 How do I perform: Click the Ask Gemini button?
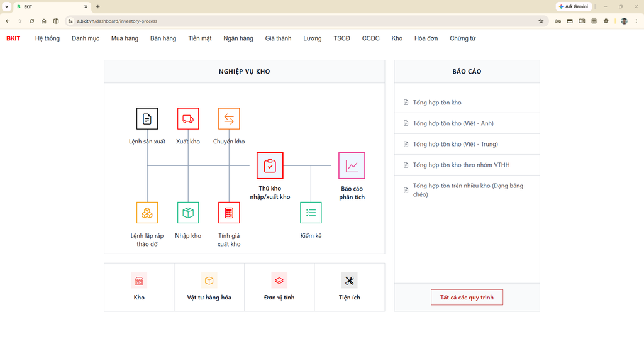[x=574, y=6]
